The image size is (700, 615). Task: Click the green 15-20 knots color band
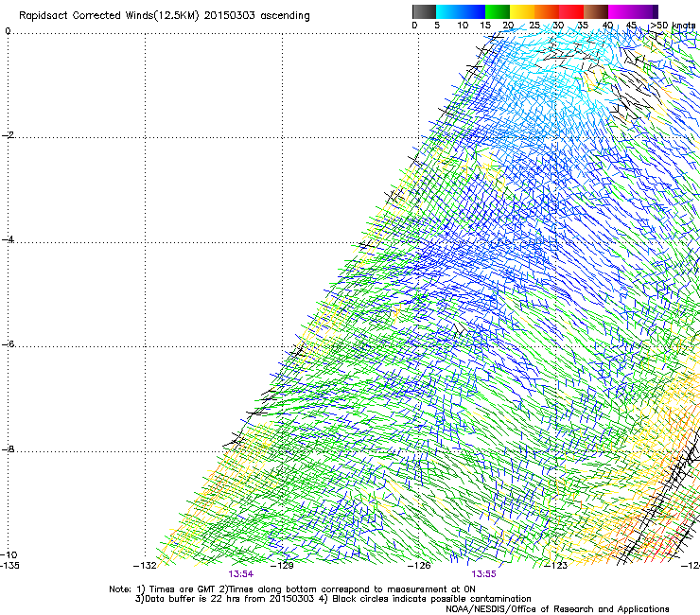point(498,11)
